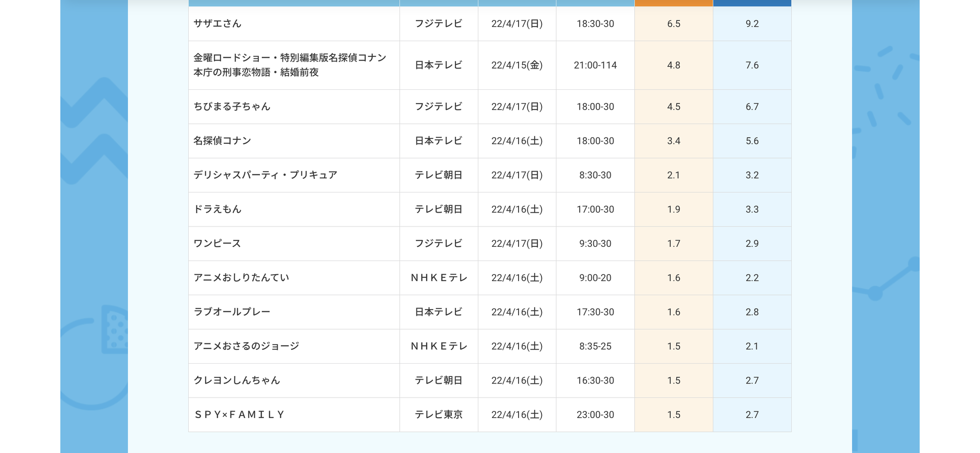Select date 22/4/15(金) cell
980x453 pixels.
[x=517, y=65]
